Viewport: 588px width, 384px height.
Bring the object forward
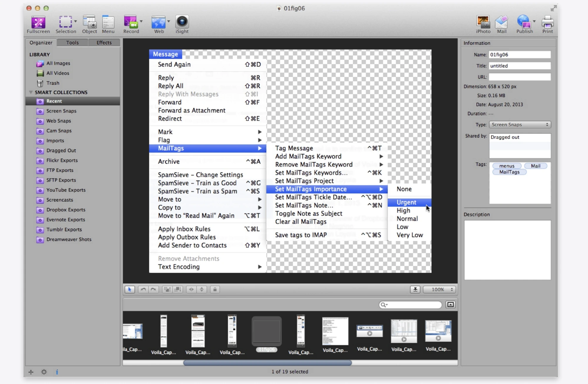(x=167, y=289)
